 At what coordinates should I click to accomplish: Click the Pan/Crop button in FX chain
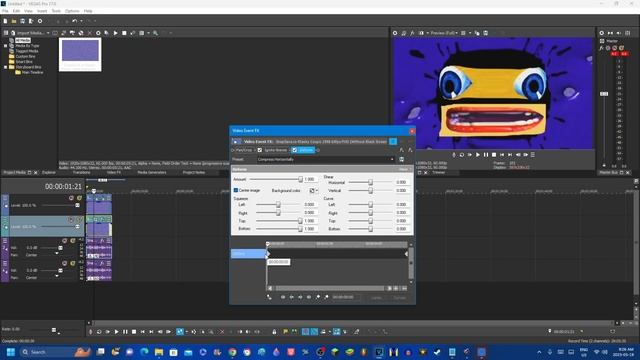pos(244,150)
